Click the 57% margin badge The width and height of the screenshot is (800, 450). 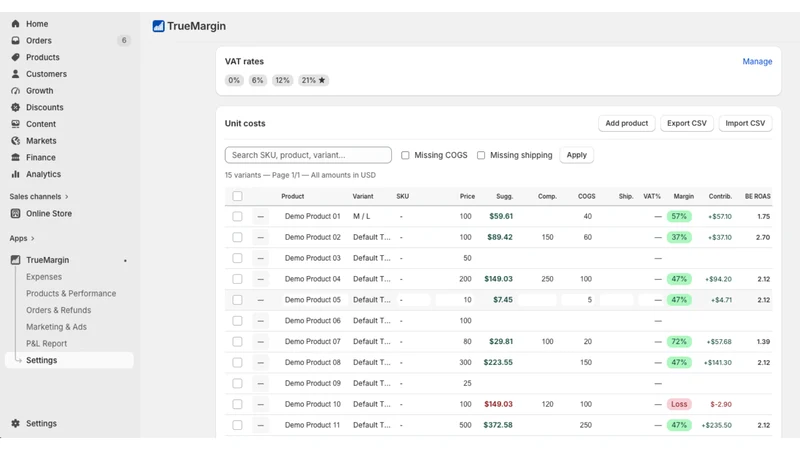click(679, 216)
